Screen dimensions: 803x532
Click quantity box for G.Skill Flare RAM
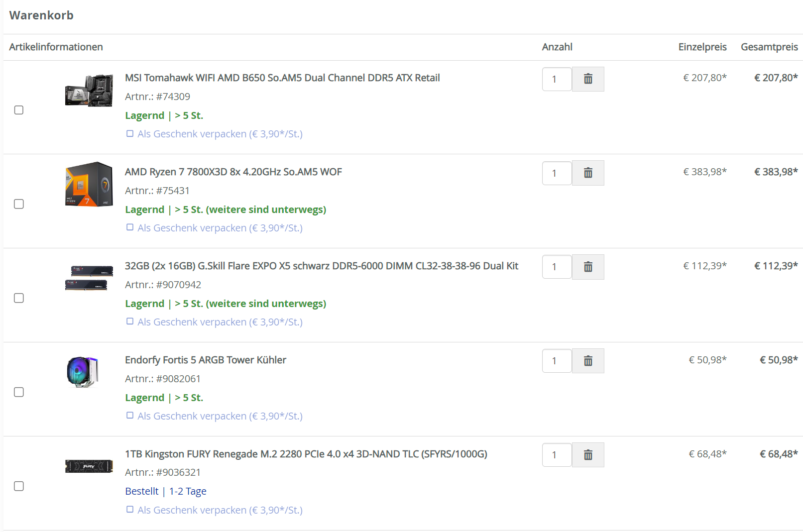[557, 267]
